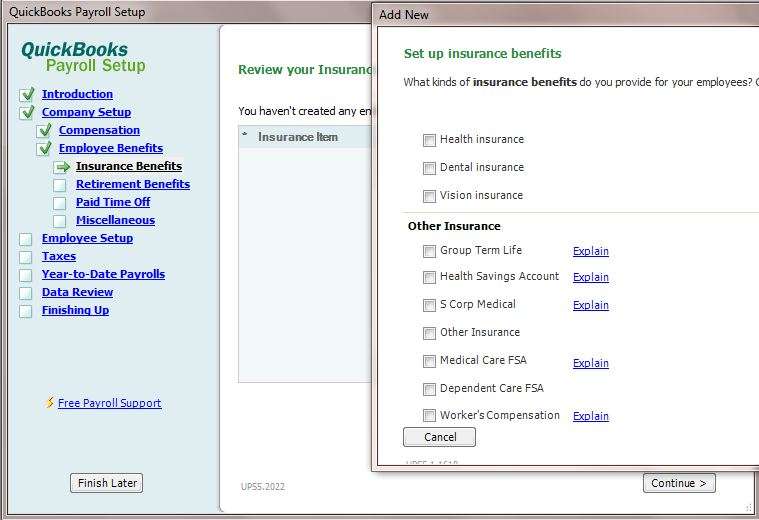Open Employee Benefits step
The height and width of the screenshot is (520, 759).
click(x=111, y=148)
